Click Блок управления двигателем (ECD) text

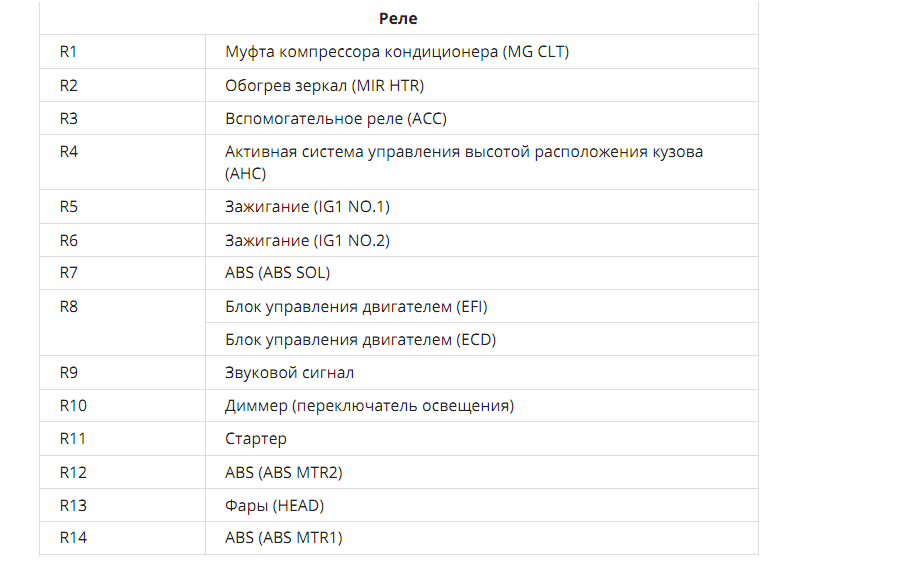pyautogui.click(x=360, y=339)
